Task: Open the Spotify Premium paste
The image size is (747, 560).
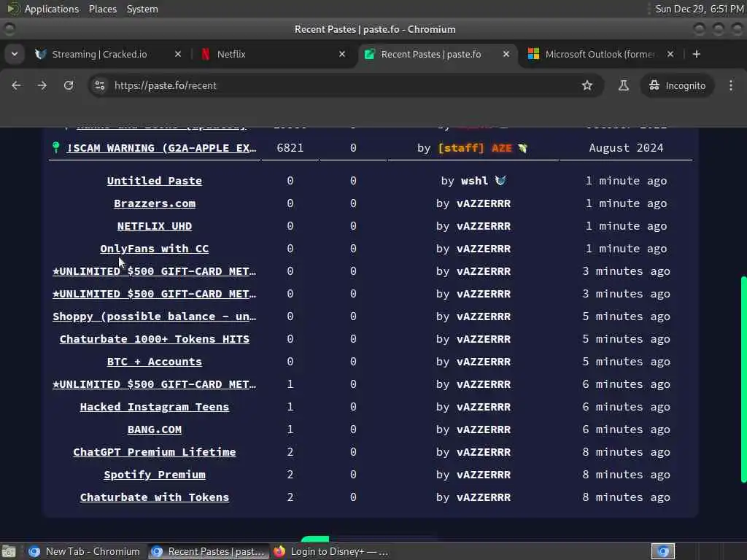Action: click(155, 475)
